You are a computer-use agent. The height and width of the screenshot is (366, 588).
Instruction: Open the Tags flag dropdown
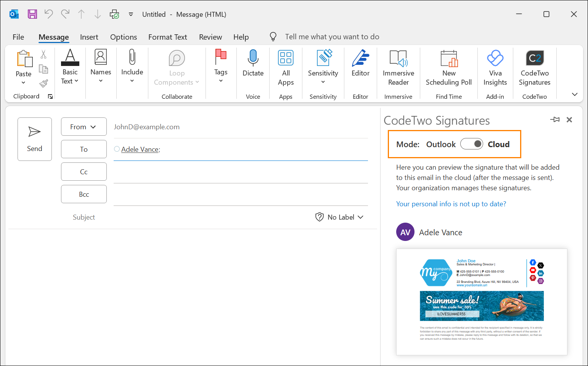click(x=221, y=67)
